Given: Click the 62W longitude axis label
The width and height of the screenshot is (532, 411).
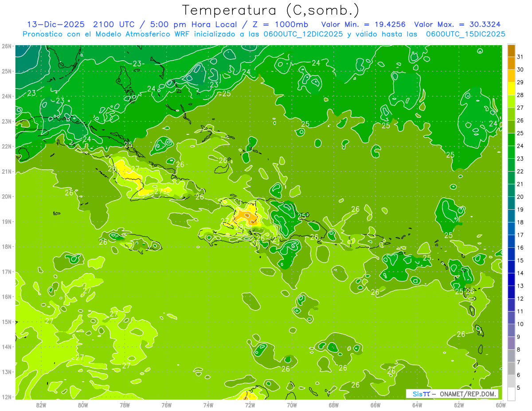Looking at the screenshot, I should 459,405.
